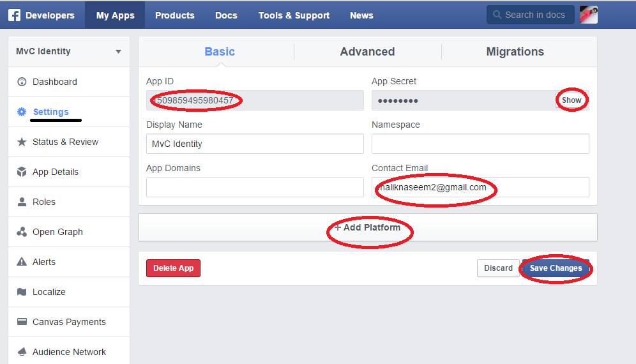Image resolution: width=636 pixels, height=364 pixels.
Task: Open Status & Review in the sidebar
Action: 69,142
